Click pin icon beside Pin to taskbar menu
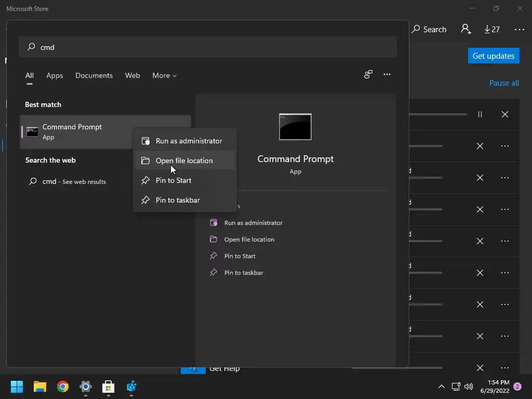The image size is (532, 399). (x=145, y=200)
